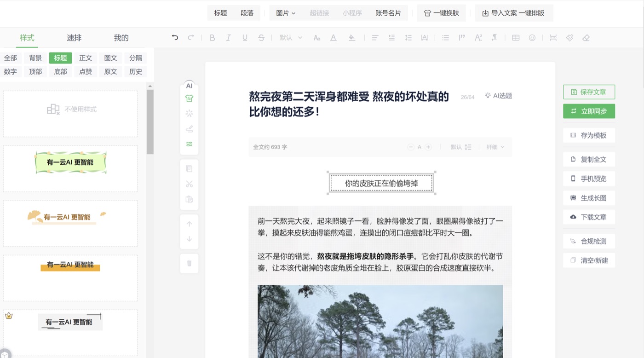
Task: Click the trash delete icon in side toolbar
Action: [189, 264]
